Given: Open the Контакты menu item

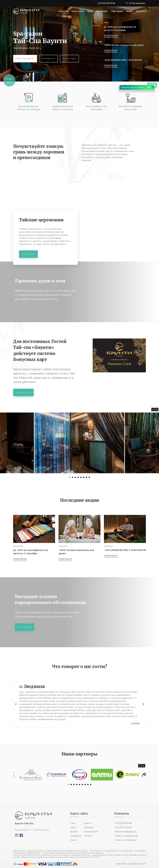Looking at the screenshot, I should pyautogui.click(x=141, y=11).
